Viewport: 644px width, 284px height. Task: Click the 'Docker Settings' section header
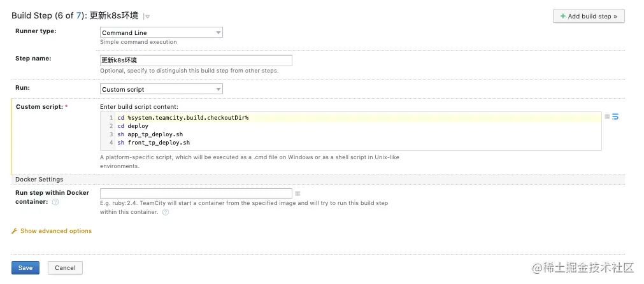click(39, 180)
